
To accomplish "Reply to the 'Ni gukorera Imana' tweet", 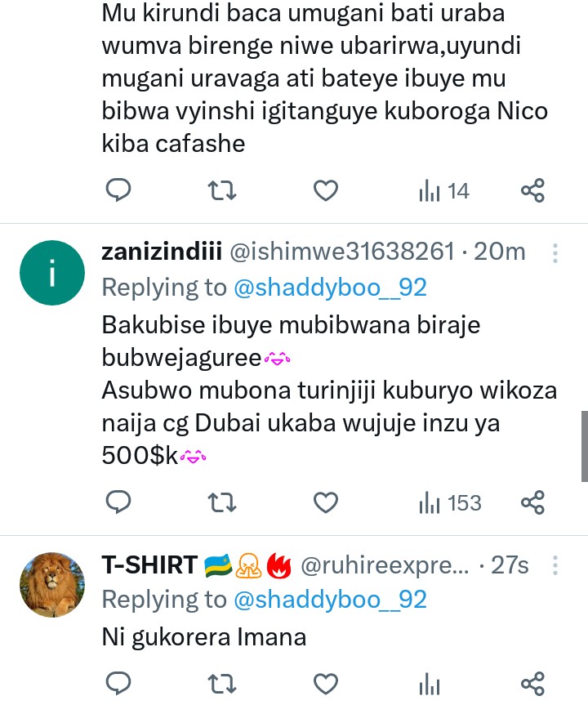I will pos(119,684).
